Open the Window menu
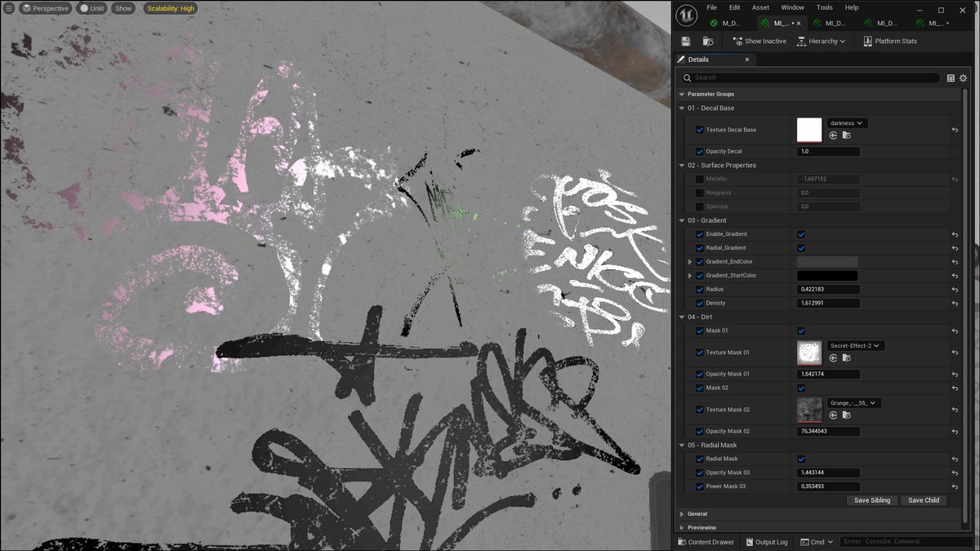 coord(793,7)
